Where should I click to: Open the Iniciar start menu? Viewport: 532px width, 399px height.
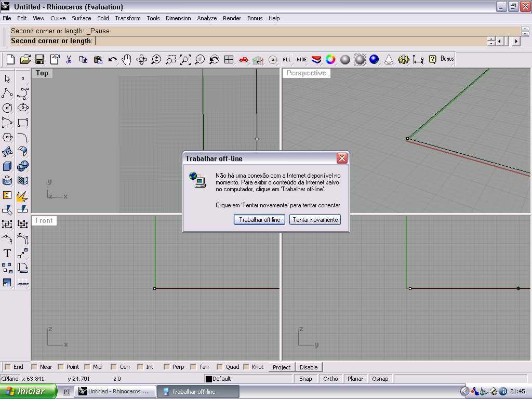29,392
